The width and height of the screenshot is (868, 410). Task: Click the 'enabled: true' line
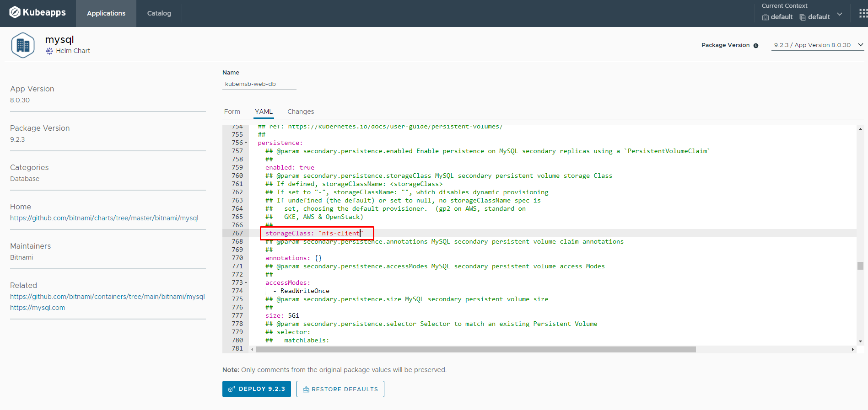290,168
